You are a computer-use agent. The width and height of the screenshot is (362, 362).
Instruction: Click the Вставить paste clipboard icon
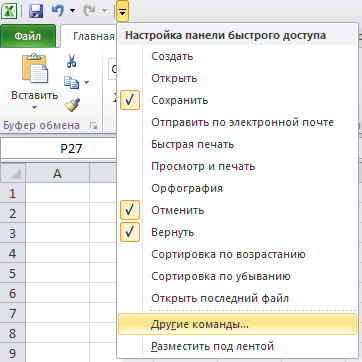(35, 68)
